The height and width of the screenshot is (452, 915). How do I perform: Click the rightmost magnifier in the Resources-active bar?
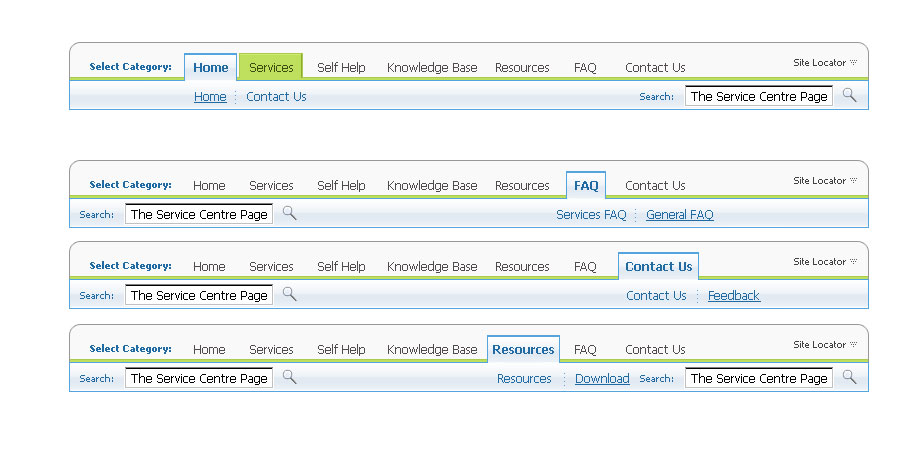(x=849, y=377)
